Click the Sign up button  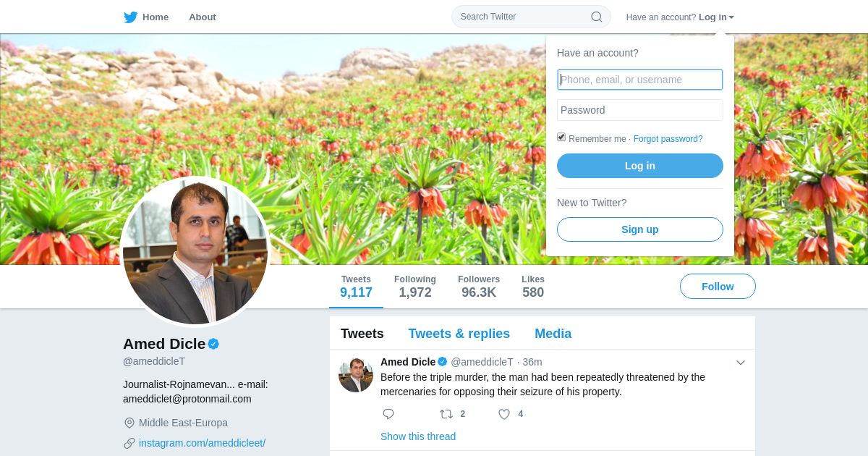(x=639, y=229)
